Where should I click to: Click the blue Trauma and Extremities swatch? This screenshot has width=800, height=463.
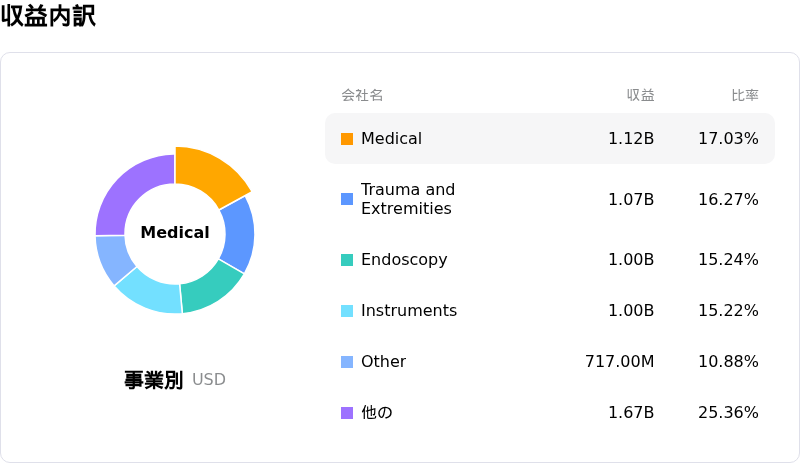[x=347, y=199]
